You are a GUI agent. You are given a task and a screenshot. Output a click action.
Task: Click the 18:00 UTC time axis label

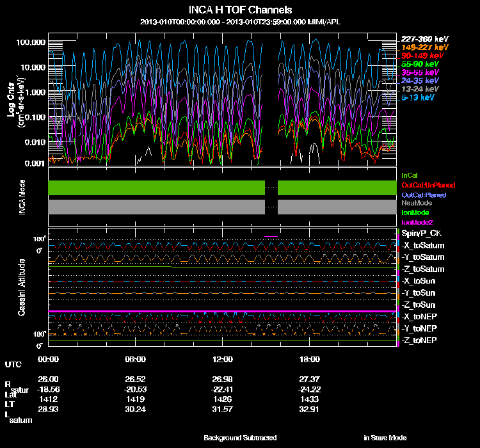309,359
